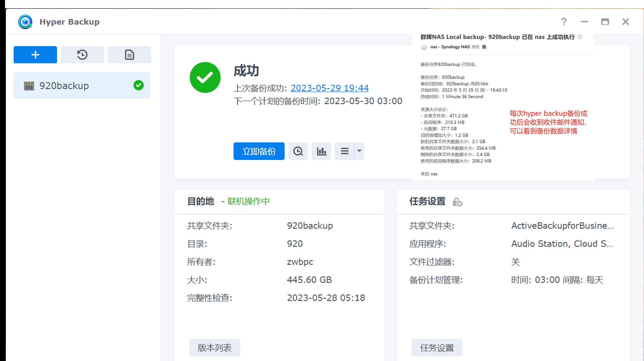Select the 920backup task in sidebar
Viewport: 644px width, 361px height.
pyautogui.click(x=82, y=85)
